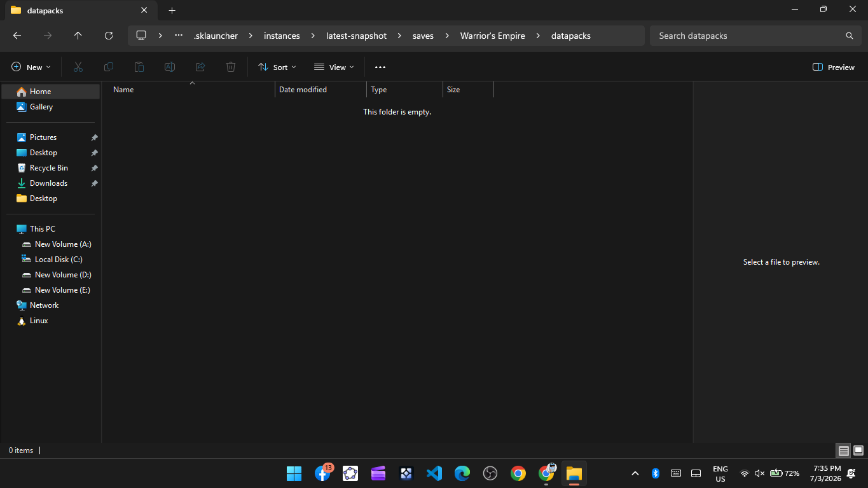
Task: Close the datapacks tab
Action: (x=144, y=10)
